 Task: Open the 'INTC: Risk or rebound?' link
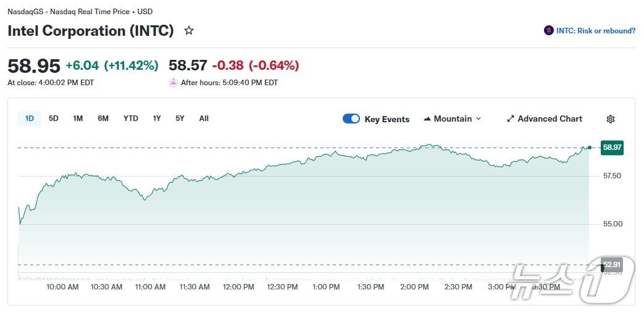click(595, 31)
